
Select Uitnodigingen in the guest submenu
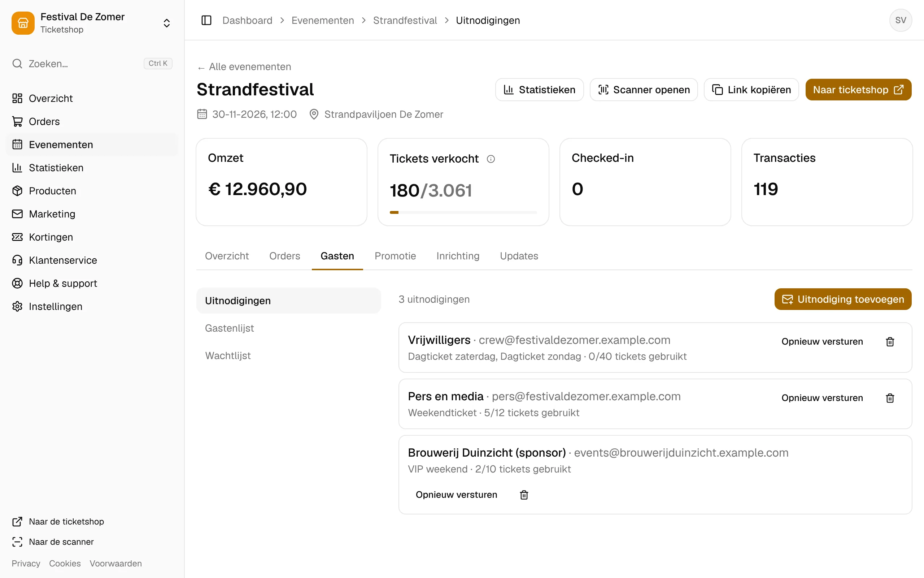click(289, 301)
